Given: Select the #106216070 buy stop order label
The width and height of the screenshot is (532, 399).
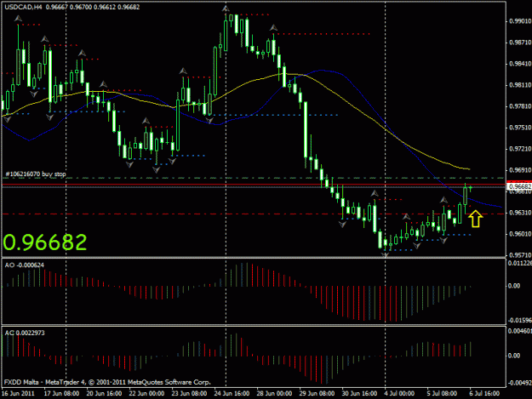Looking at the screenshot, I should [x=36, y=174].
